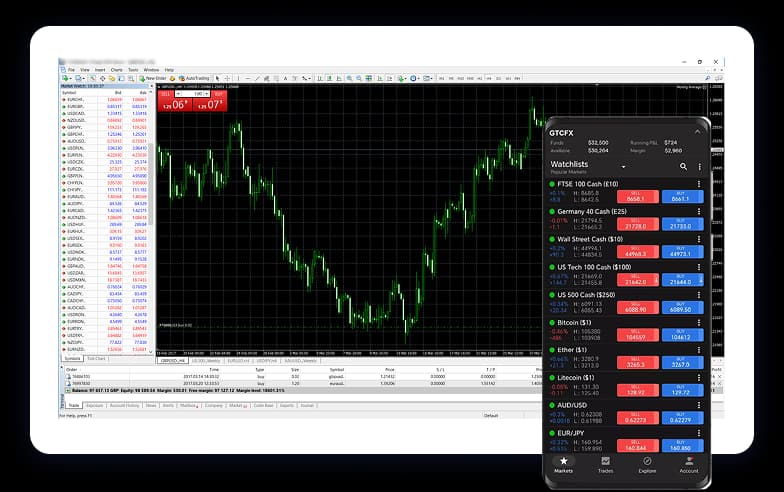Image resolution: width=784 pixels, height=492 pixels.
Task: Click Litecoin ($1) market name
Action: coord(576,378)
